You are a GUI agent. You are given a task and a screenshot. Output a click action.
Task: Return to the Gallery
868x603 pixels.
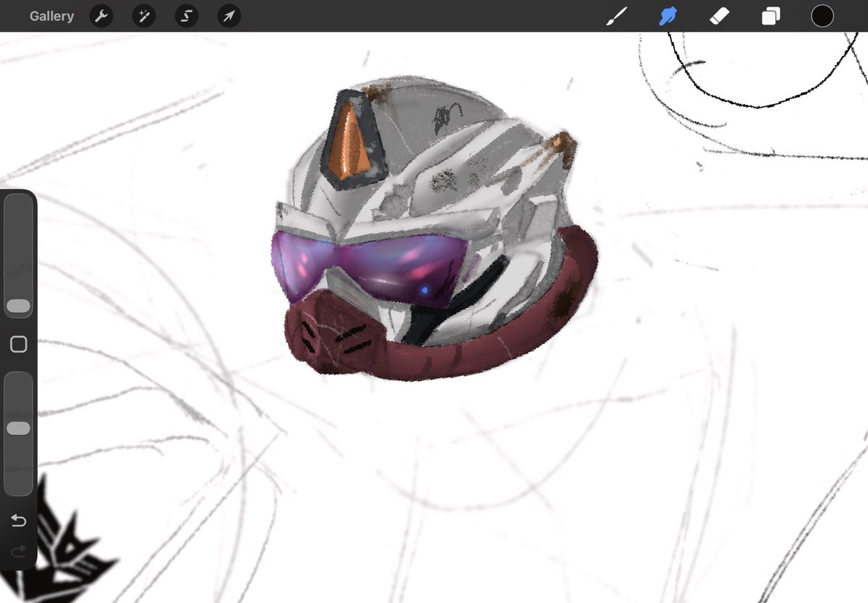pos(51,16)
